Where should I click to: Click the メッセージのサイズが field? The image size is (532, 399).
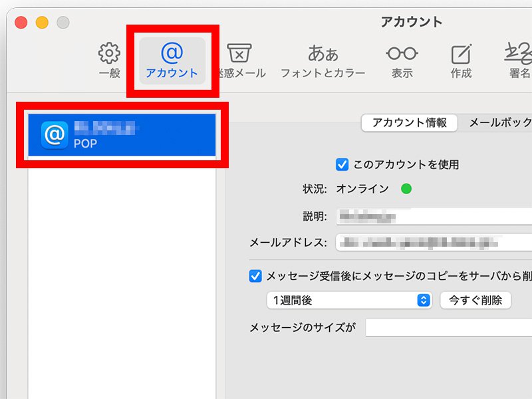click(448, 327)
